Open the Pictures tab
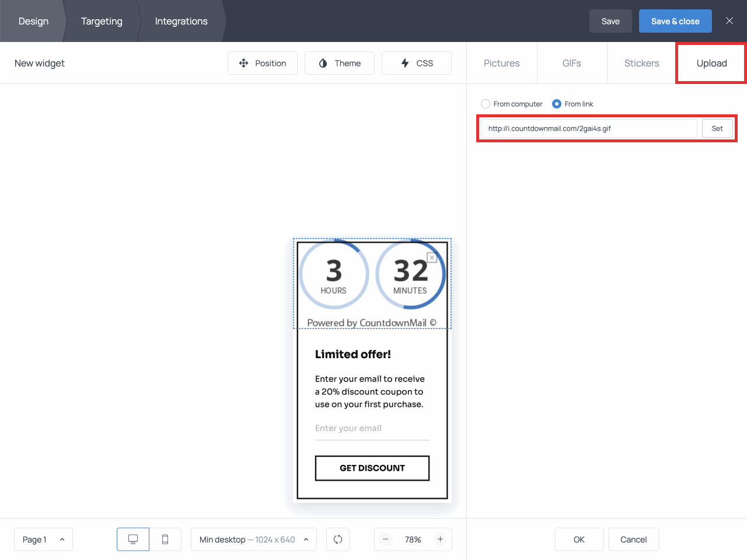Screen dimensions: 747x560 tap(501, 62)
